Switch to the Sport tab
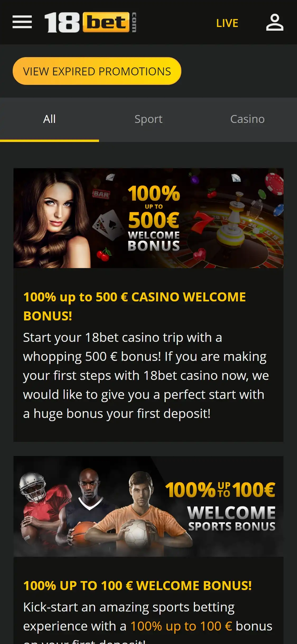The width and height of the screenshot is (297, 644). coord(148,119)
